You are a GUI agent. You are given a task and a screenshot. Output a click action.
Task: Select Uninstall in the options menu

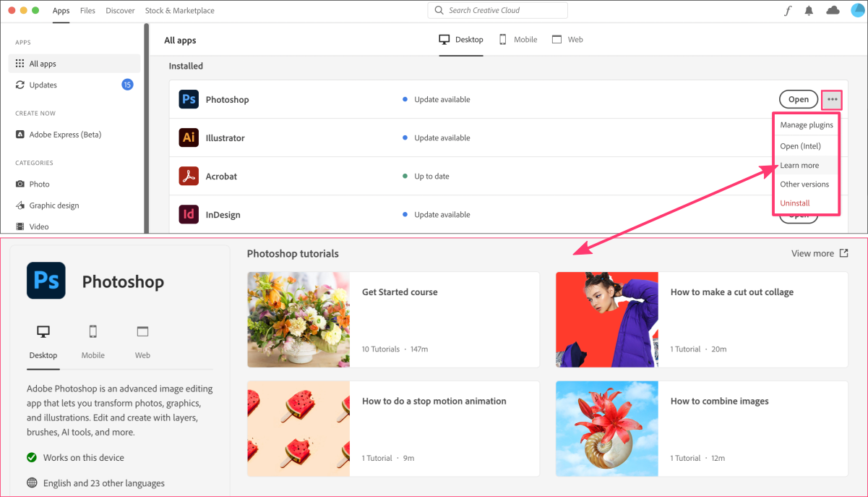pyautogui.click(x=794, y=203)
